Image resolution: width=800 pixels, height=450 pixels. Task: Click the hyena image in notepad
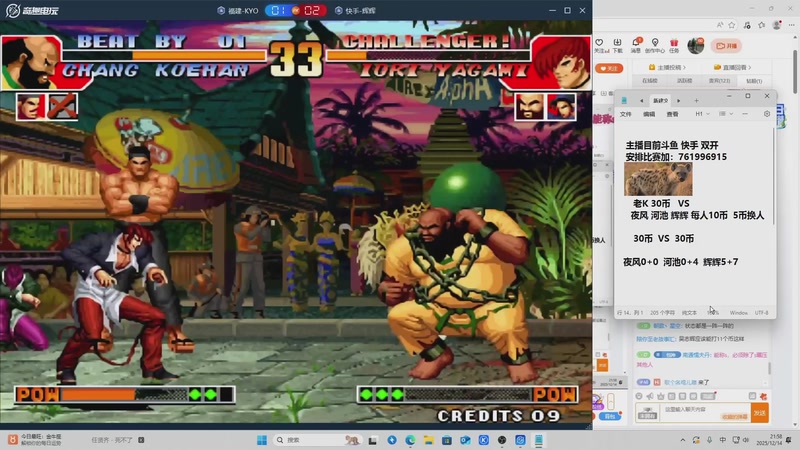(x=658, y=179)
